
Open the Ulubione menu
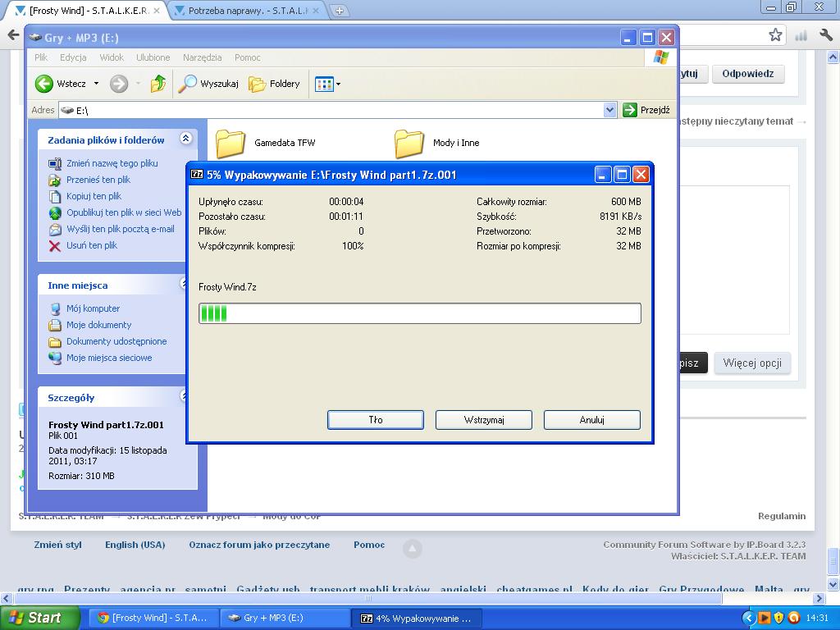click(x=153, y=57)
